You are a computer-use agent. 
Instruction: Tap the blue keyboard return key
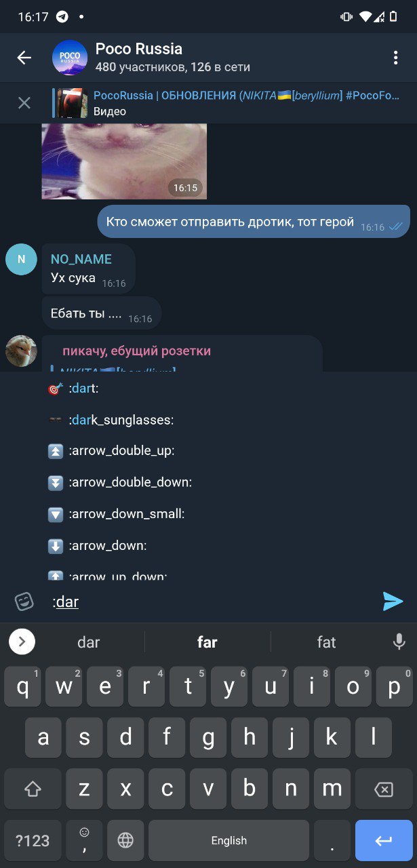click(x=384, y=841)
